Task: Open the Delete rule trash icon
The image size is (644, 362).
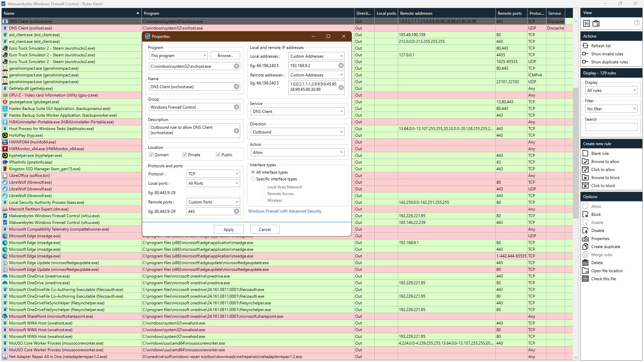Action: [585, 262]
